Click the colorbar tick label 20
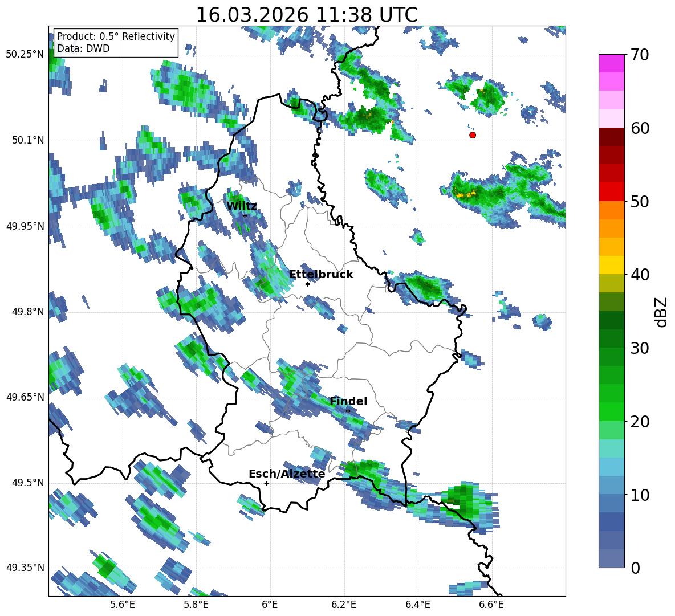The width and height of the screenshot is (675, 616). coord(640,422)
